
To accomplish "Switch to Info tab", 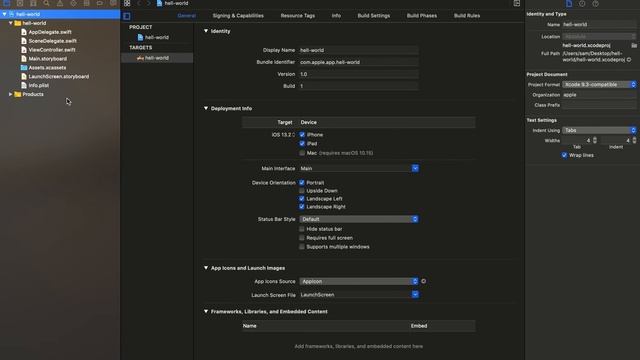I will pos(336,16).
